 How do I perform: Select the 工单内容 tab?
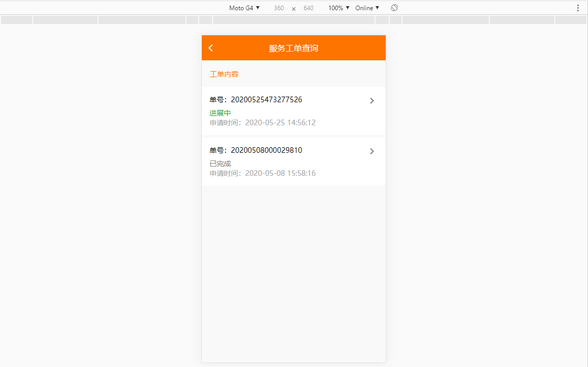(224, 74)
